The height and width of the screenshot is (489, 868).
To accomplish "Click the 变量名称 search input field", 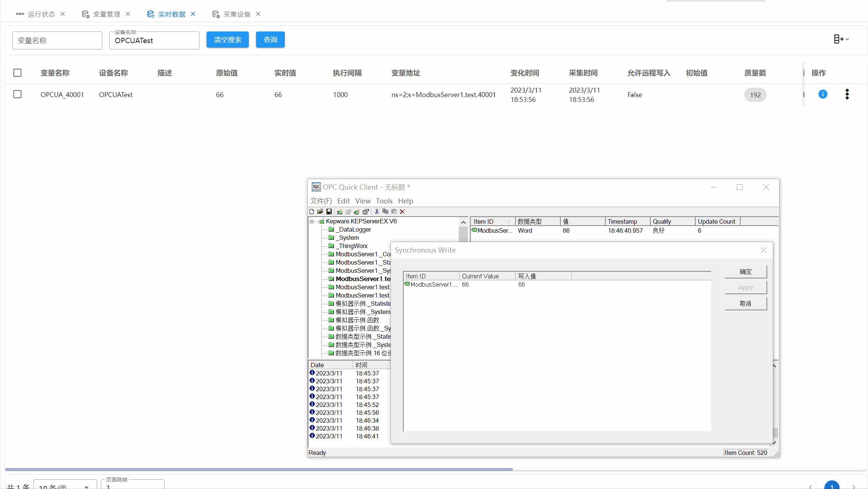I will pyautogui.click(x=57, y=40).
